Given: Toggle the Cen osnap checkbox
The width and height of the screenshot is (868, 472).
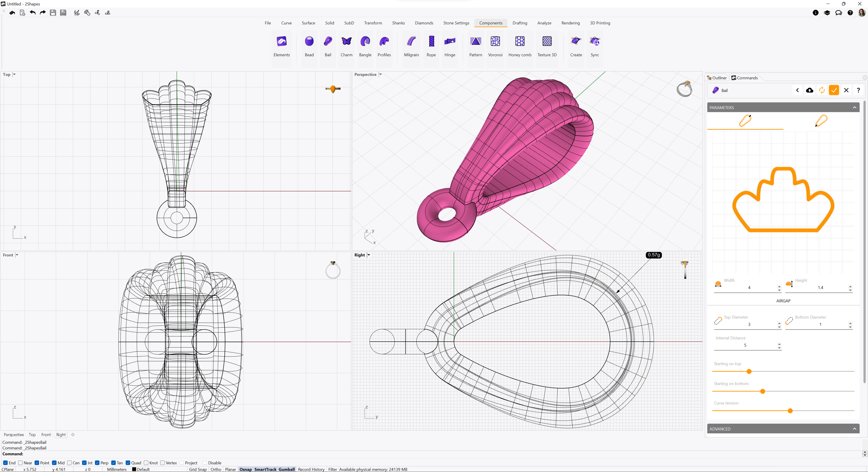Looking at the screenshot, I should pyautogui.click(x=69, y=463).
